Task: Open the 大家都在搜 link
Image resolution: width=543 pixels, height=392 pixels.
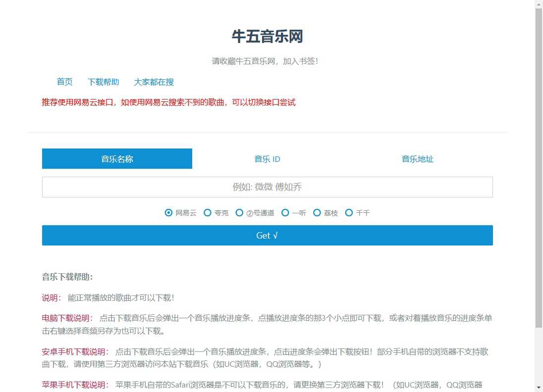Action: pos(154,82)
